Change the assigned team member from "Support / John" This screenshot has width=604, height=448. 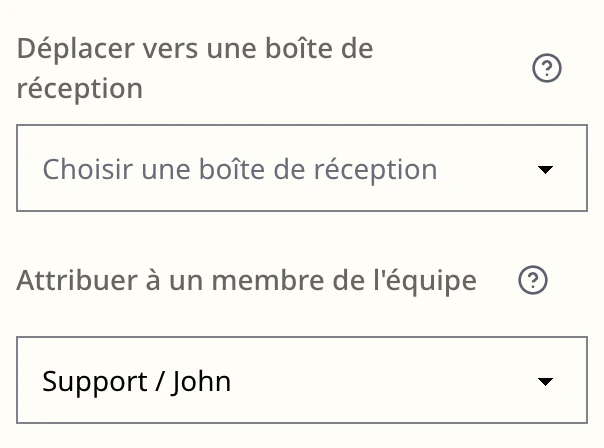[x=302, y=380]
